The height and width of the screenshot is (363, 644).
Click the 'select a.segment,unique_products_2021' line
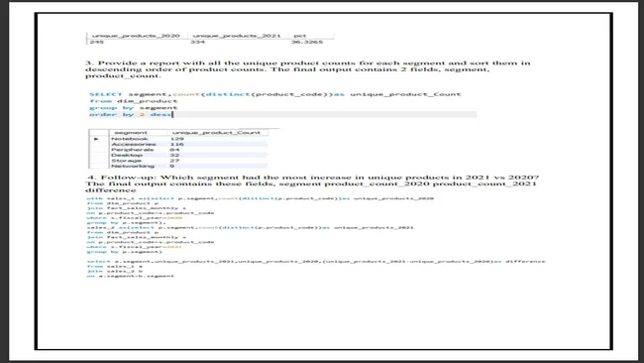pos(316,262)
